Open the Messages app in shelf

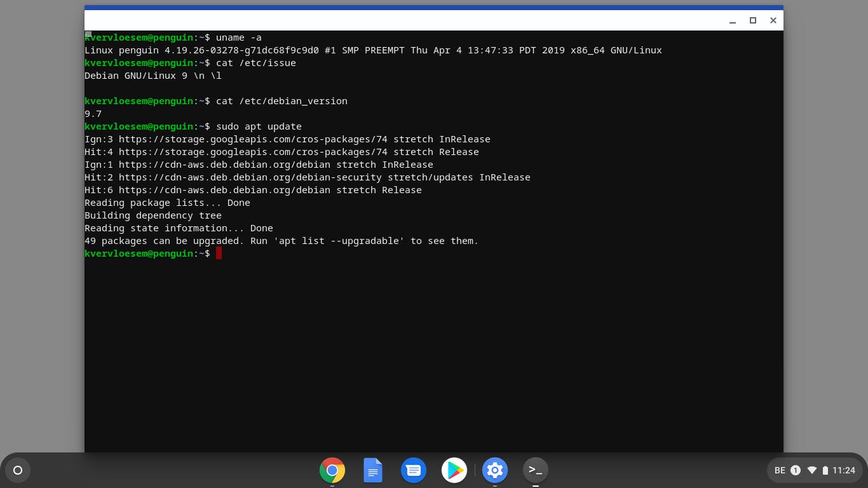coord(414,471)
